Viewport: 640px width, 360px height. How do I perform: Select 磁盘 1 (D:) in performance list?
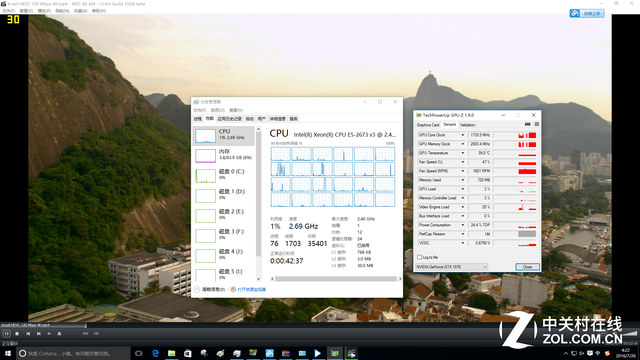[224, 196]
